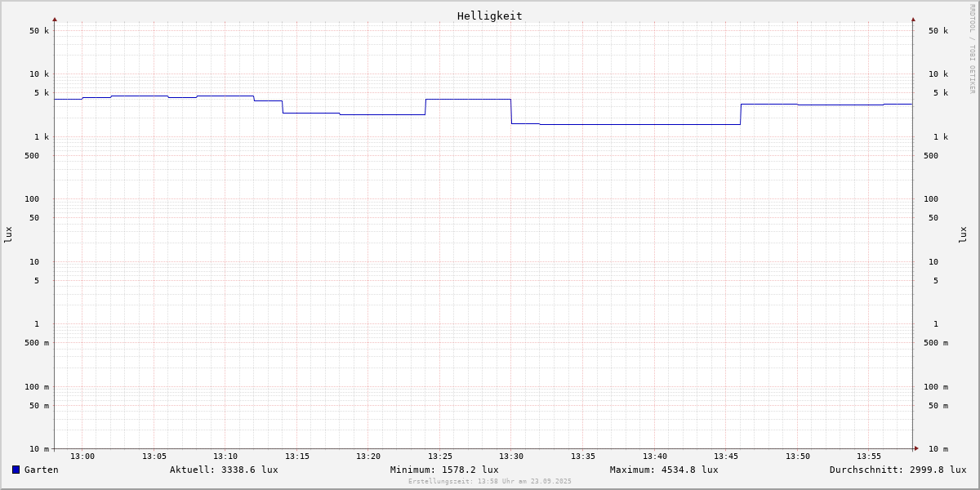Screen dimensions: 980x490
Task: Click the 50 k label on left axis
Action: pyautogui.click(x=39, y=31)
